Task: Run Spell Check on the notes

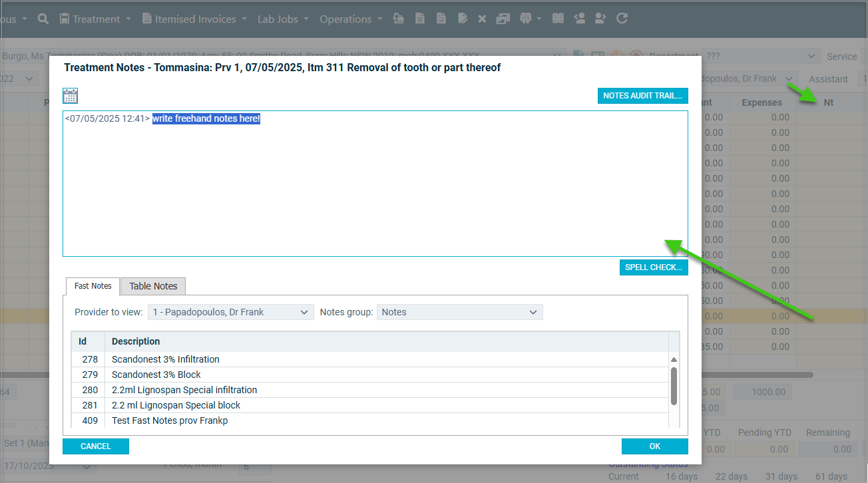Action: (x=654, y=267)
